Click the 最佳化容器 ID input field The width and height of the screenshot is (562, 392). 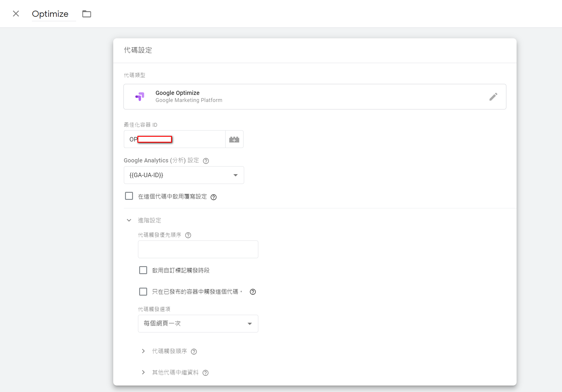175,139
